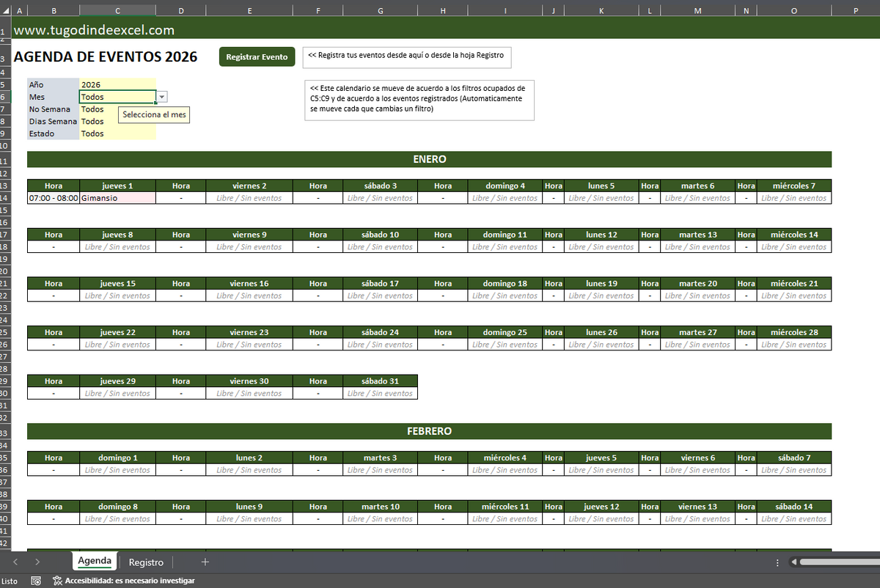Screen dimensions: 880x588
Task: Click the jueves 8 day header
Action: [x=117, y=235]
